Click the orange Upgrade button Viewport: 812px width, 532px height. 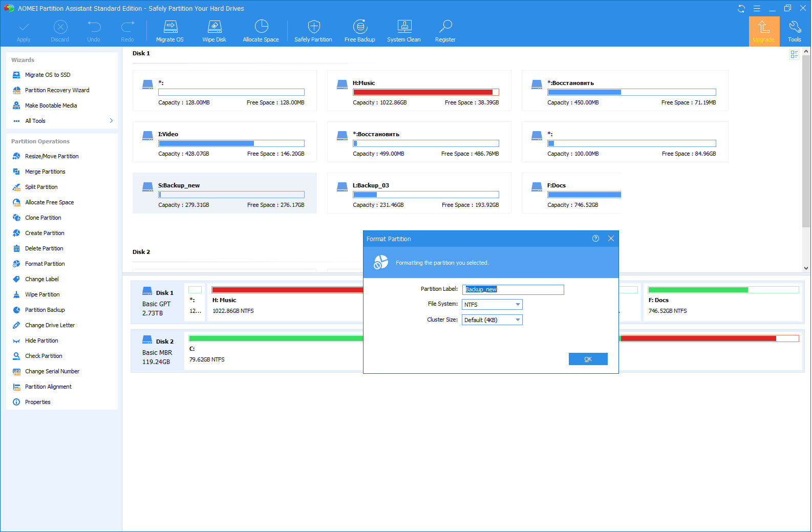coord(764,31)
